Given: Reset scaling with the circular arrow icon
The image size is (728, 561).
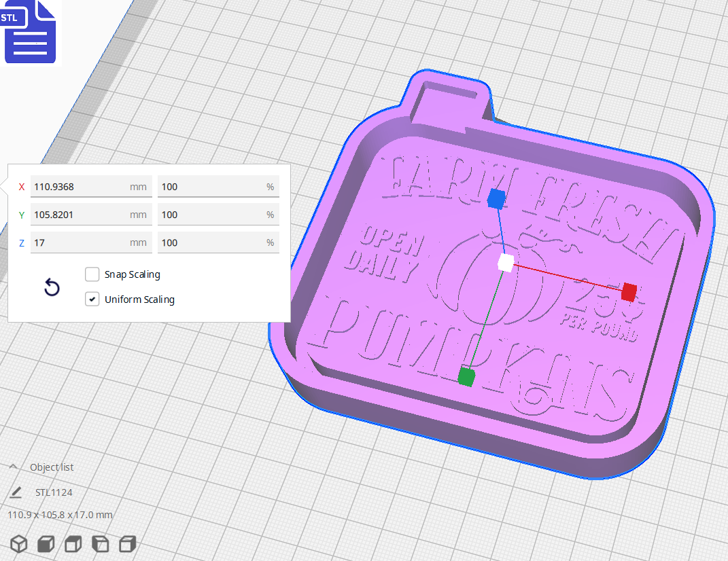Looking at the screenshot, I should pos(52,287).
